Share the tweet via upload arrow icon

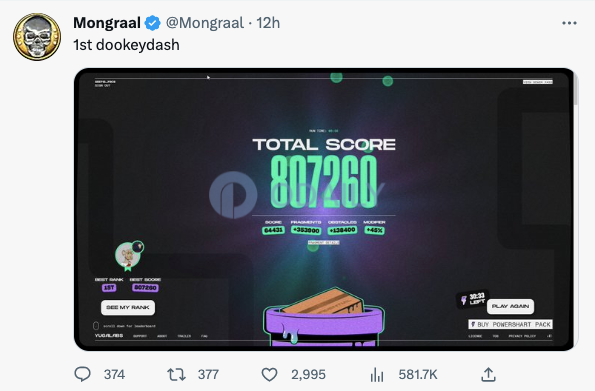click(488, 374)
